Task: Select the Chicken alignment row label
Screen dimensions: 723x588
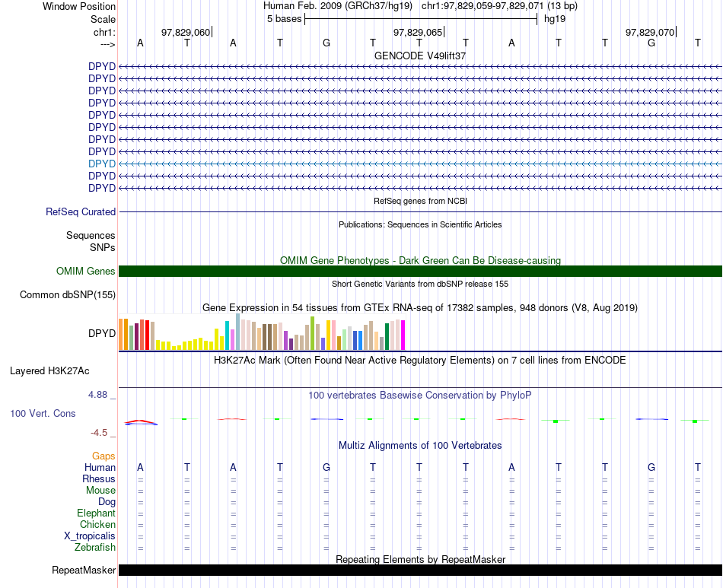Action: point(97,524)
